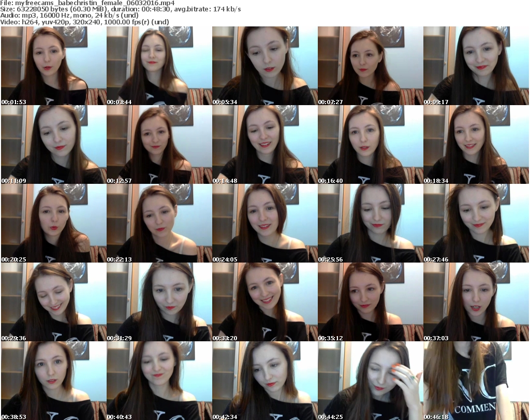Viewport: 530px width, 420px height.
Task: Click the 00:40:43 preview frame
Action: coord(159,381)
